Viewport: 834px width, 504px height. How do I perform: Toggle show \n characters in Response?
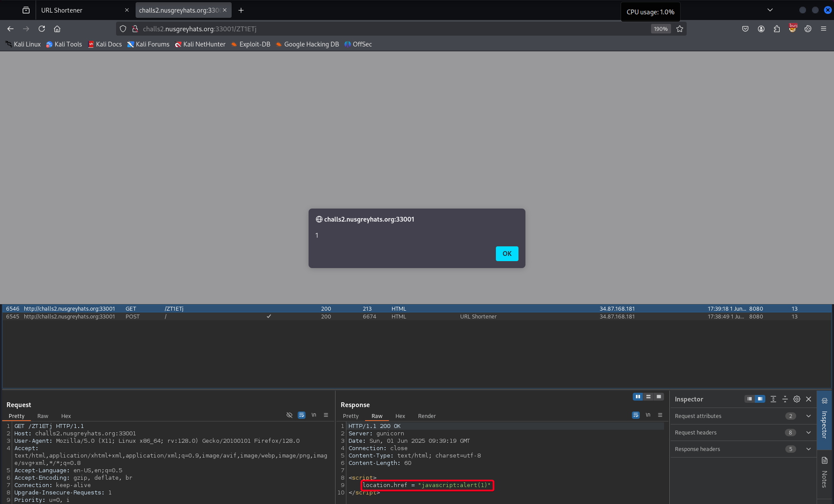[x=648, y=415]
